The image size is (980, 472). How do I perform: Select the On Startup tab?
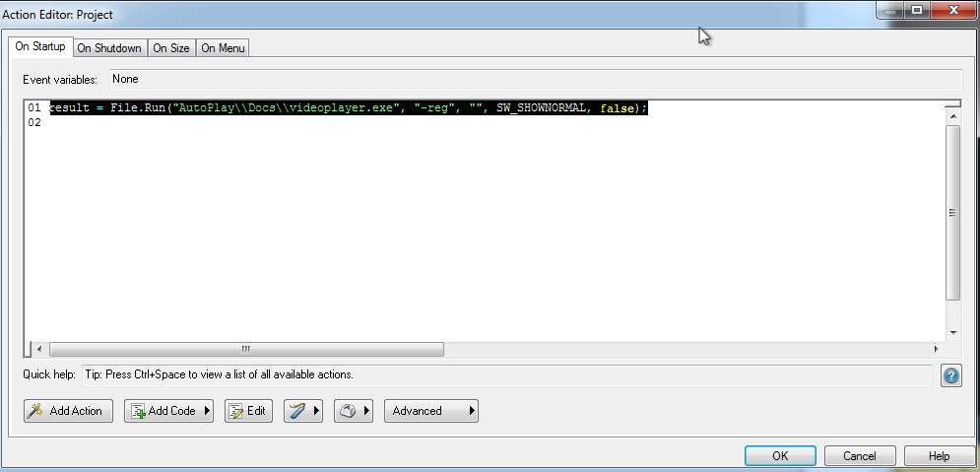click(x=40, y=47)
